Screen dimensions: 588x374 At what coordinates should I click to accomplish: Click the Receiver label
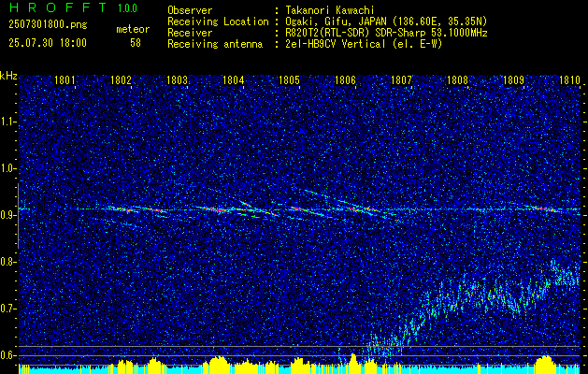point(190,33)
